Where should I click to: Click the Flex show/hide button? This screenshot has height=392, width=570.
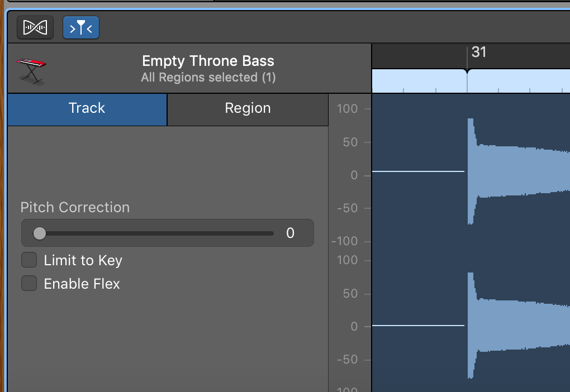(x=35, y=27)
